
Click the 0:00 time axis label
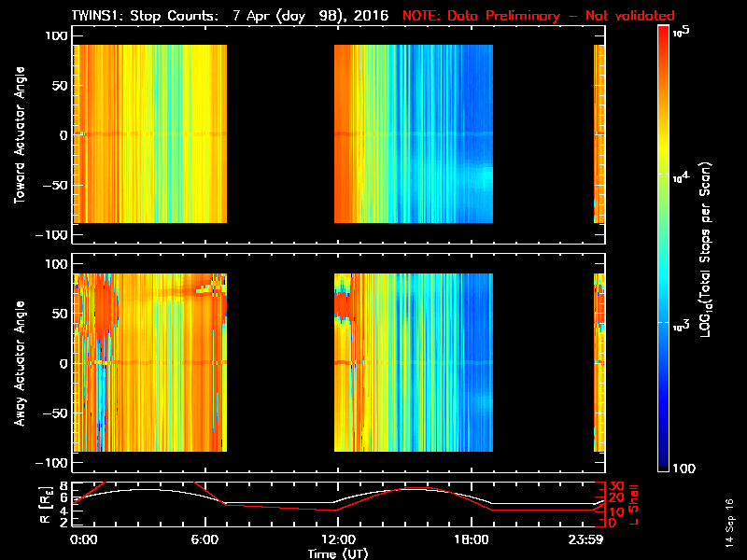(82, 539)
